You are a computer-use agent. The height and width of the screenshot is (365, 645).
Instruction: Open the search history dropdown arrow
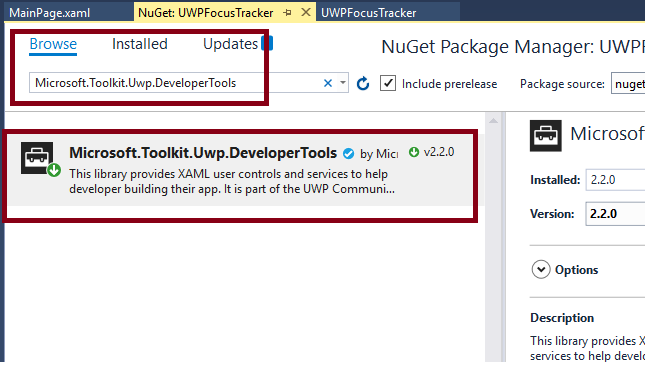coord(343,83)
